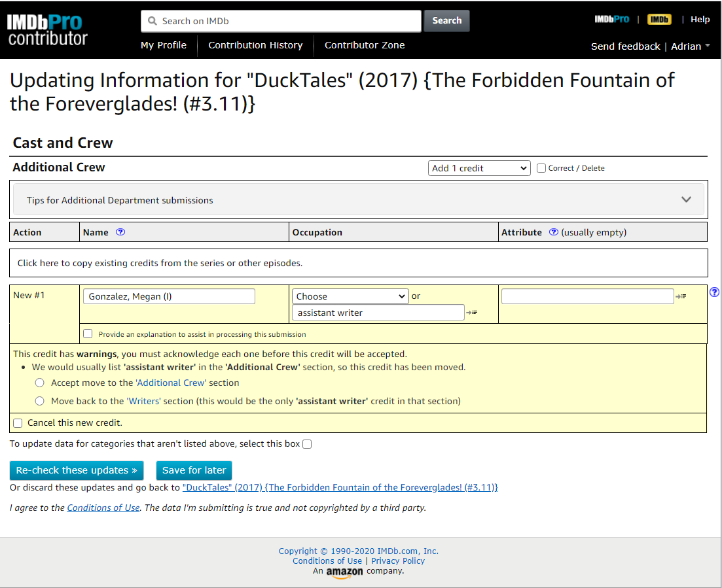This screenshot has height=588, width=722.
Task: Click the blue help icon right of row
Action: (714, 292)
